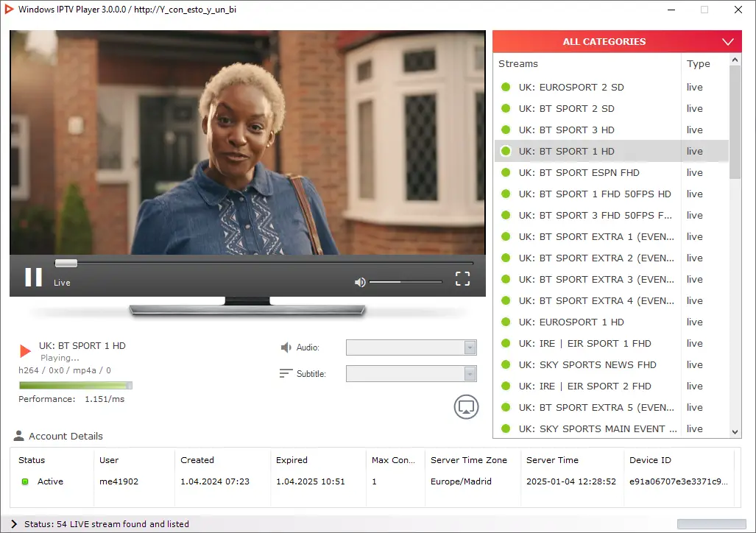
Task: Pause the live stream playback
Action: (34, 278)
